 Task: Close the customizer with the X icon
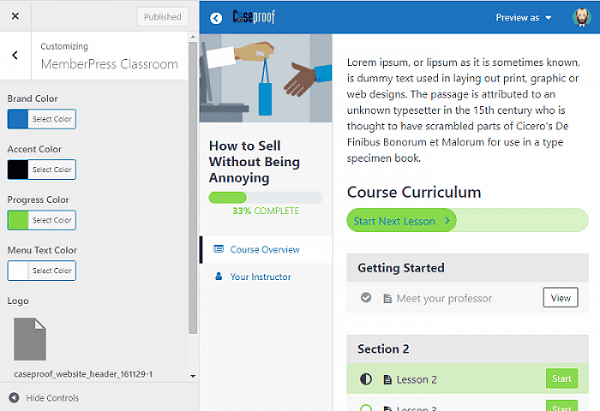(15, 16)
